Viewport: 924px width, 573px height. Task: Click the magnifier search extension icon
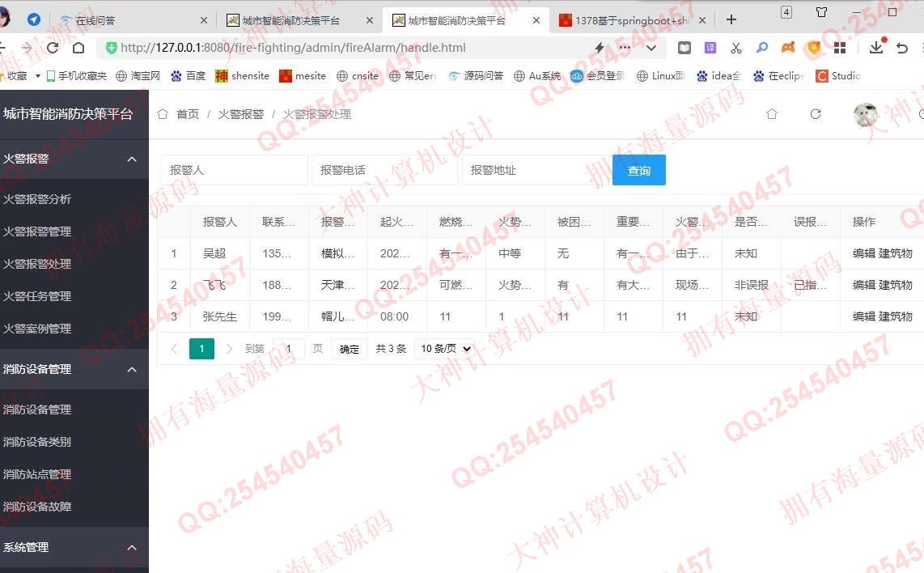coord(762,47)
